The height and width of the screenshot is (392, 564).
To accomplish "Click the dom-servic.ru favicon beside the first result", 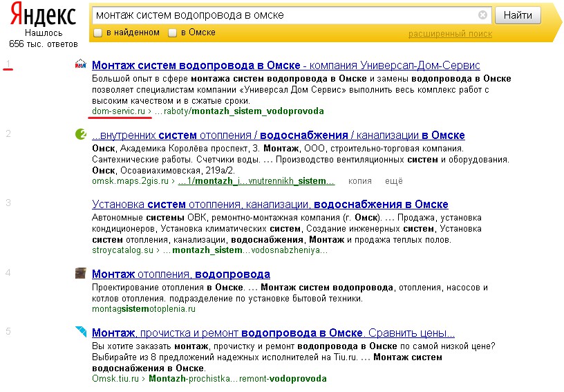I will tap(81, 64).
